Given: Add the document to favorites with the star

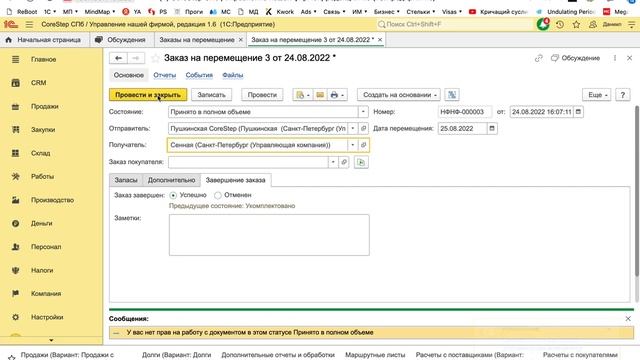Looking at the screenshot, I should [155, 58].
